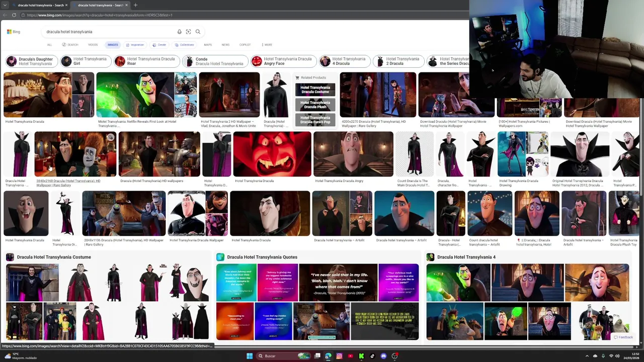Open the COPILOT tab

tap(245, 45)
